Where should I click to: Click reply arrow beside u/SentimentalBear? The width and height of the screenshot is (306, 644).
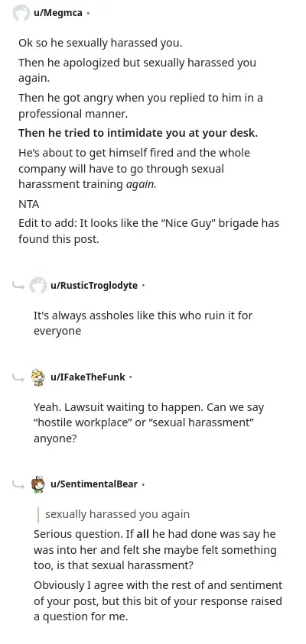[x=18, y=484]
